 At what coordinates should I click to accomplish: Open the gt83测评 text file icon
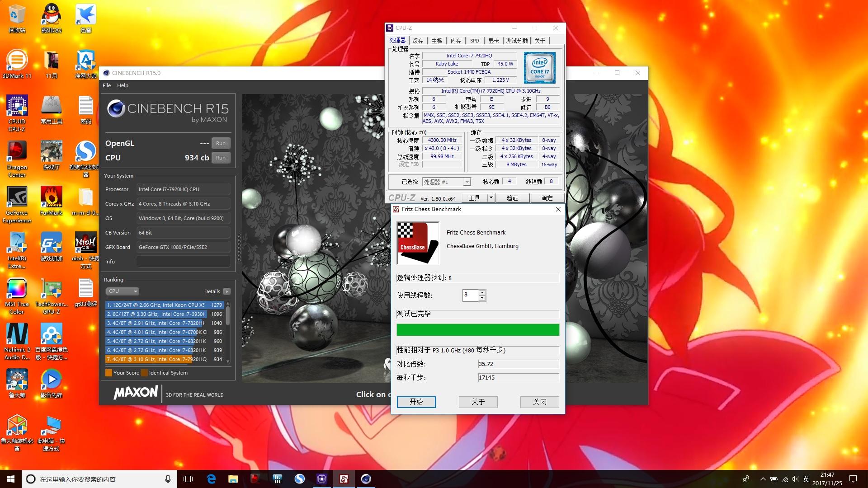[85, 292]
